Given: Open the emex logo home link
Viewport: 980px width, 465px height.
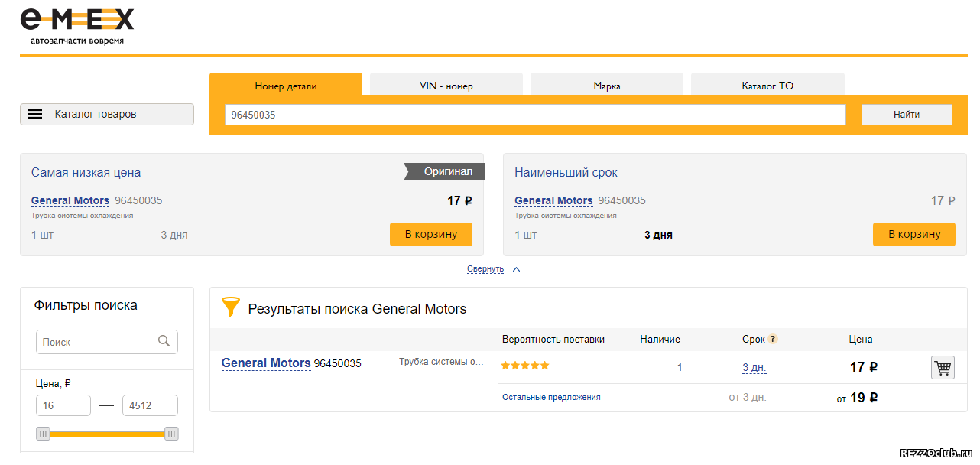Looking at the screenshot, I should (76, 26).
